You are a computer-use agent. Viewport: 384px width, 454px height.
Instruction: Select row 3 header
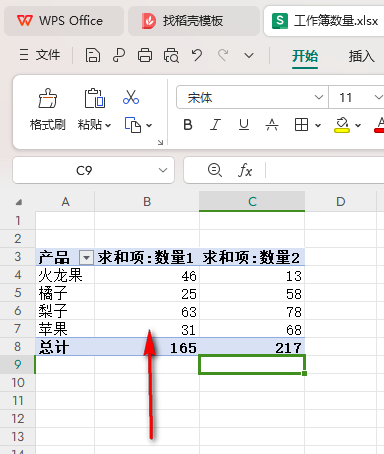pyautogui.click(x=18, y=257)
